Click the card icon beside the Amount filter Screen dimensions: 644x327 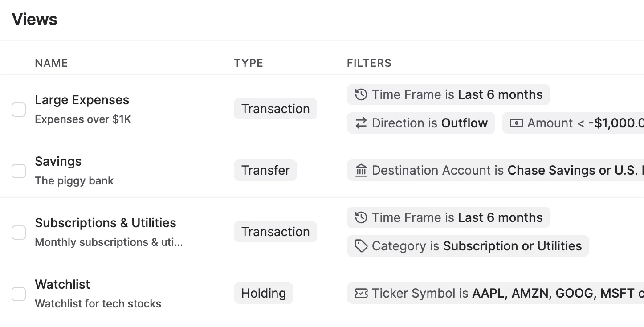(x=517, y=123)
